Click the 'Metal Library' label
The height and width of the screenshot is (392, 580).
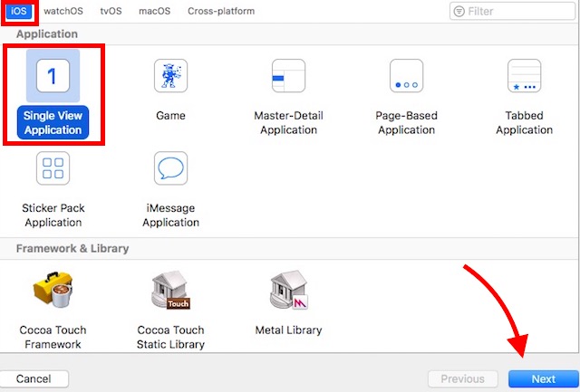pos(288,330)
